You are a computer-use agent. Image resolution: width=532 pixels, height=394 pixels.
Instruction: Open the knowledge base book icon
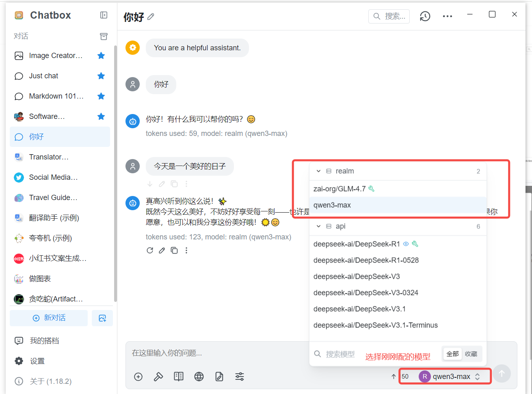[x=179, y=377]
